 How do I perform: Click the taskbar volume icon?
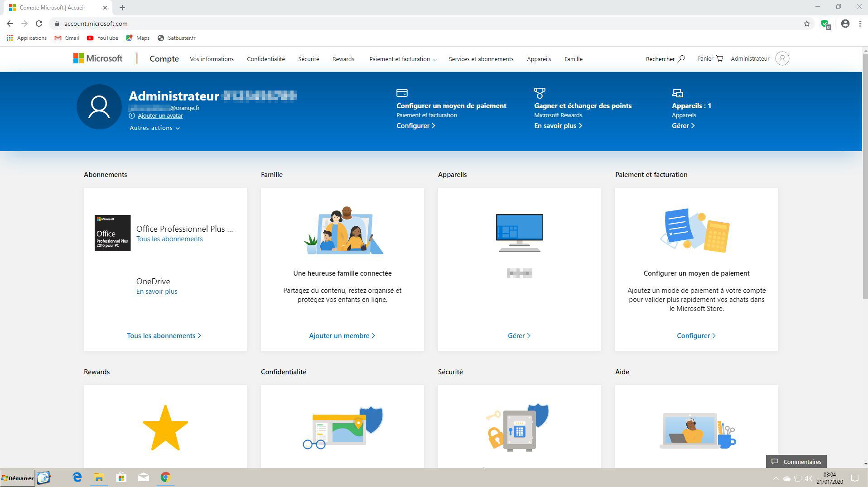pyautogui.click(x=809, y=478)
